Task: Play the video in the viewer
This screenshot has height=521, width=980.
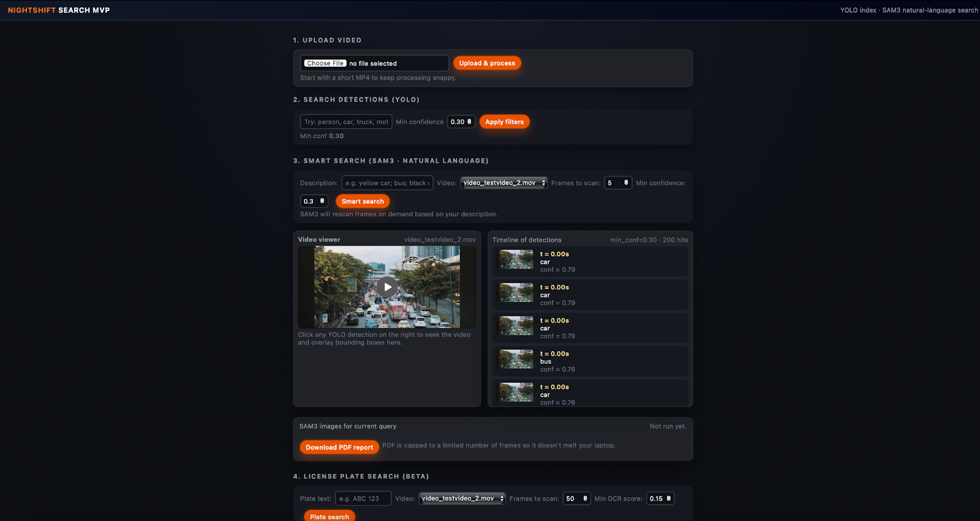Action: tap(387, 287)
